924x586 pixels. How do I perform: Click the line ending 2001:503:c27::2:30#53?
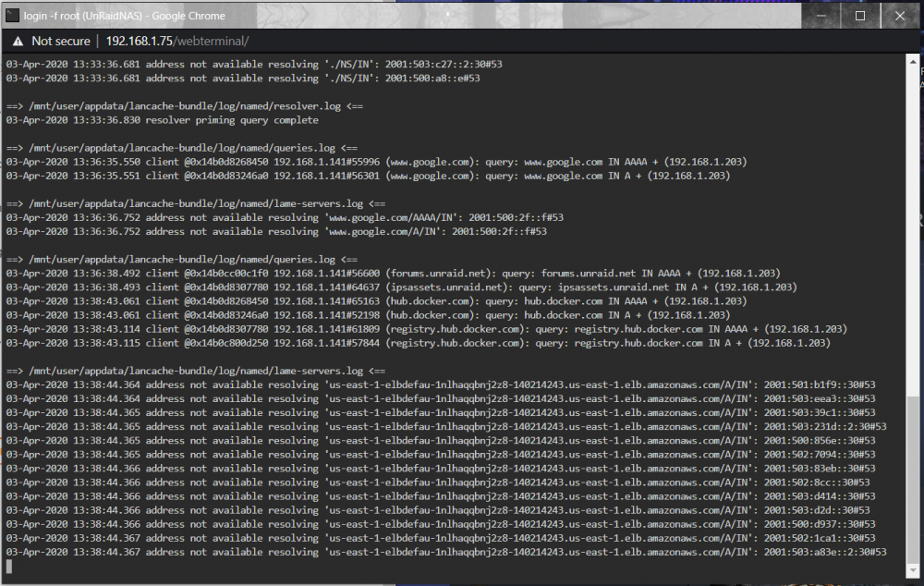[254, 65]
